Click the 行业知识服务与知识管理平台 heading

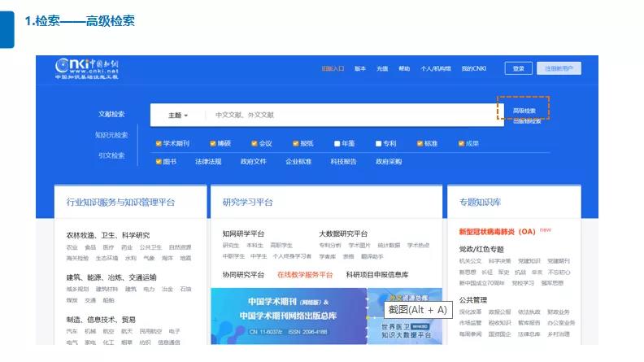pyautogui.click(x=120, y=203)
